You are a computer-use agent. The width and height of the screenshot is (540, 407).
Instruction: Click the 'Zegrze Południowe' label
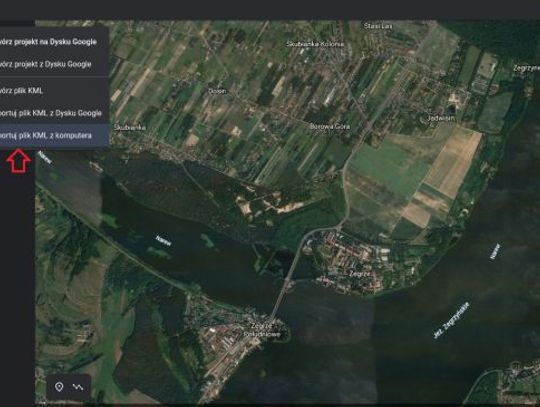point(261,330)
